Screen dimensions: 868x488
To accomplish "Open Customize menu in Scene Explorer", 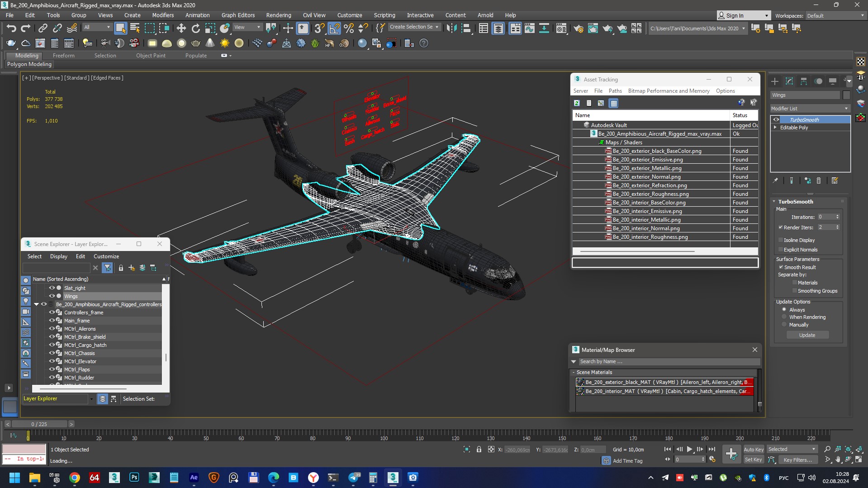I will pyautogui.click(x=106, y=256).
